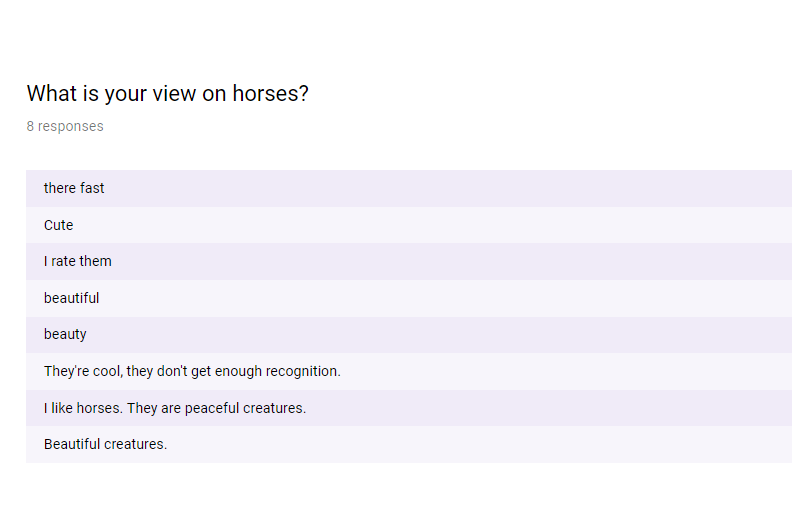Click the "I like horses" response row
The image size is (808, 508).
pos(175,408)
